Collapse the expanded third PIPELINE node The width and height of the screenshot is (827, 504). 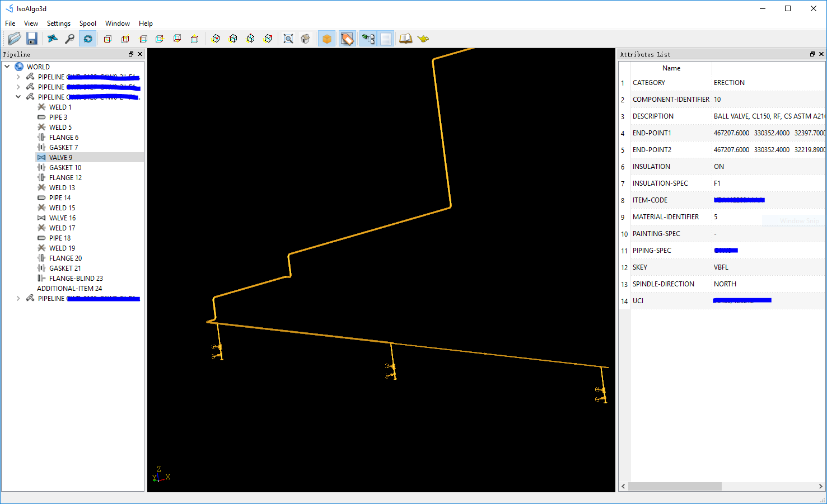[18, 97]
